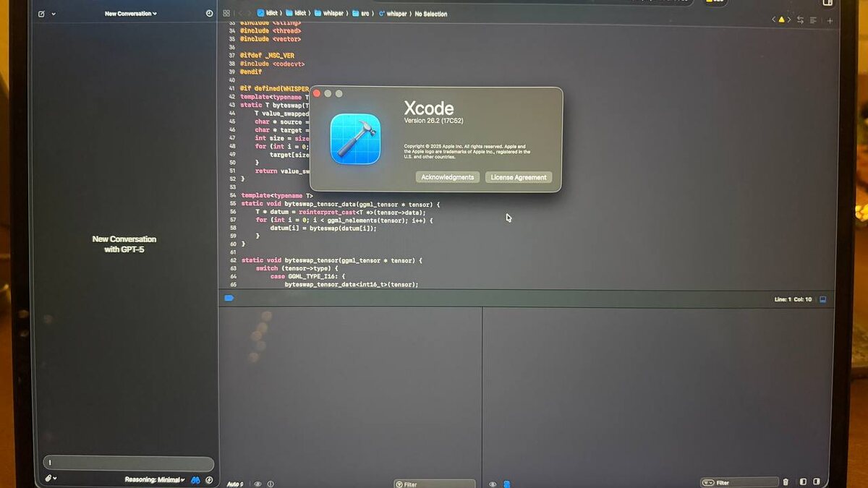Open the compose icon's dropdown chevron
The image size is (868, 488).
coord(54,14)
